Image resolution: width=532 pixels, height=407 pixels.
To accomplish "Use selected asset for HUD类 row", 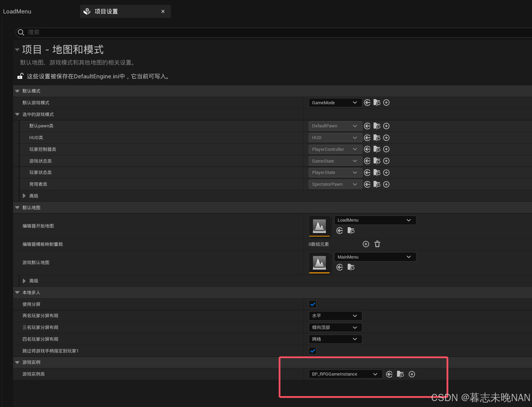I will click(367, 138).
